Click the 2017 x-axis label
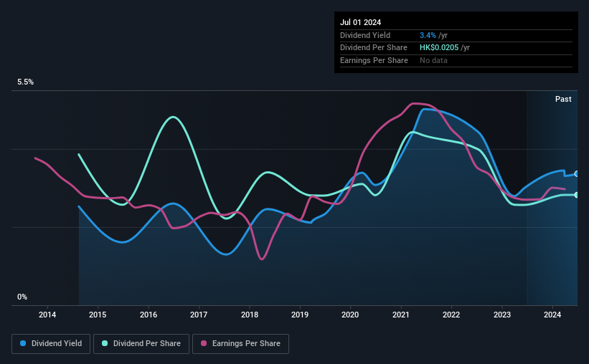 [x=199, y=315]
